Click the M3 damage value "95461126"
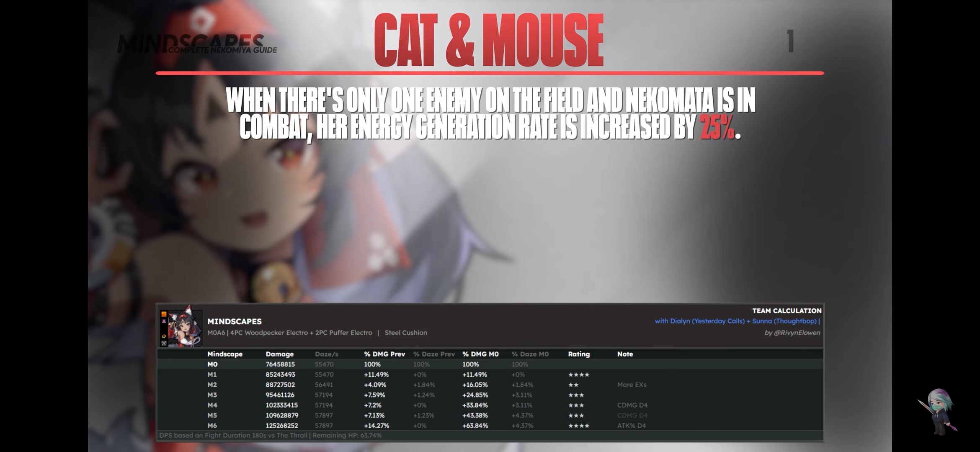980x452 pixels. 280,395
